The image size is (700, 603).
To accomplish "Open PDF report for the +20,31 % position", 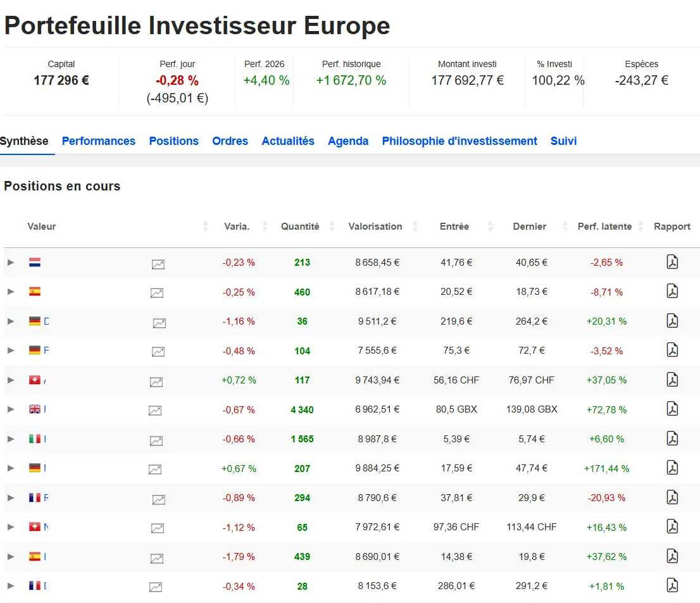I will 672,321.
